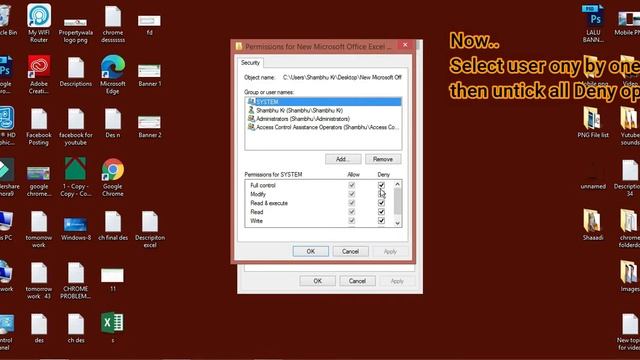Open chrome desssssss desktop file
This screenshot has width=640, height=360.
pyautogui.click(x=113, y=24)
